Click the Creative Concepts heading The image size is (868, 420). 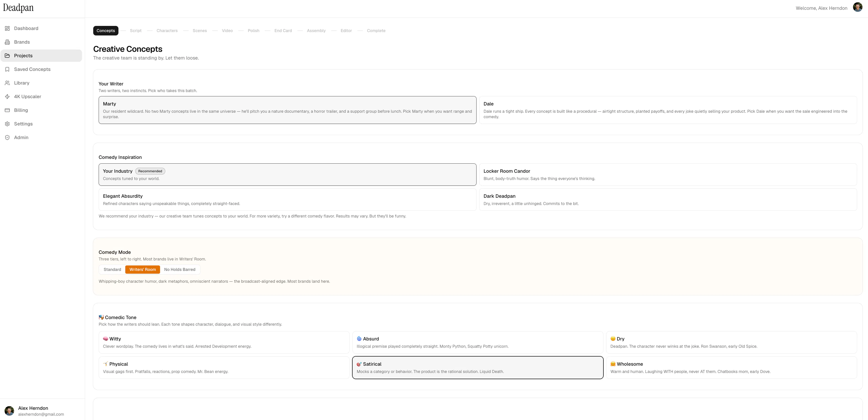point(128,49)
